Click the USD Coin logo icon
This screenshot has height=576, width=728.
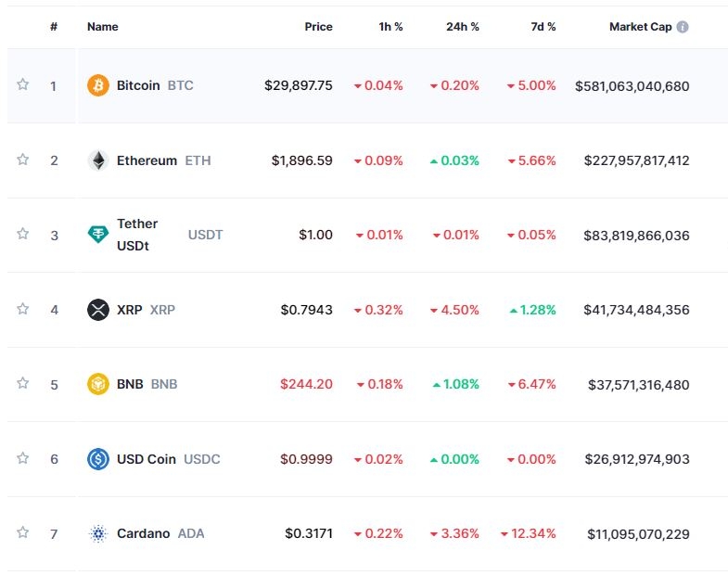(x=97, y=459)
